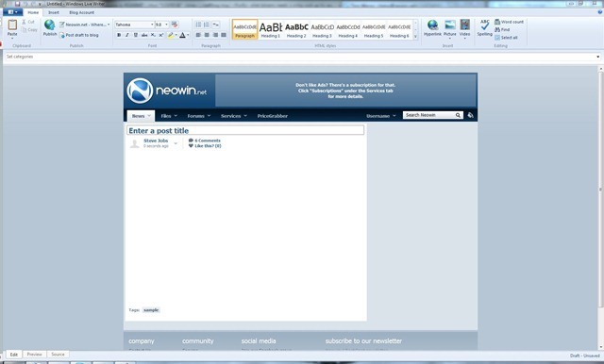Toggle Strikethrough formatting
The image size is (604, 364).
(144, 35)
